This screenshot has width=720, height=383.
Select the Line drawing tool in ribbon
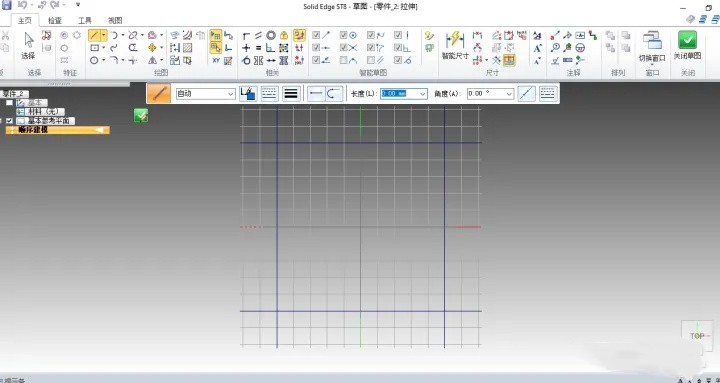pos(94,35)
